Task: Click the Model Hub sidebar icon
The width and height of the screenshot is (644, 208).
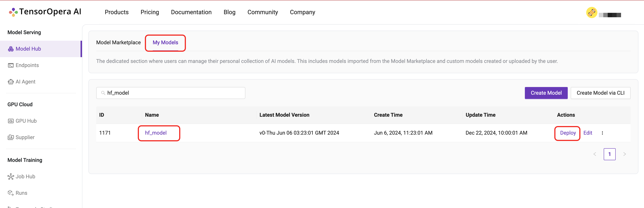Action: [x=11, y=49]
